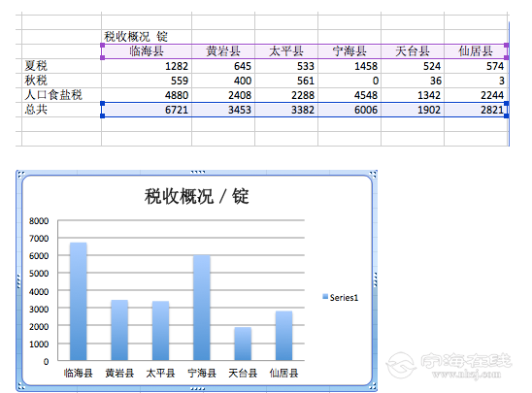The image size is (532, 393).
Task: Select the Series1 legend label
Action: click(344, 297)
